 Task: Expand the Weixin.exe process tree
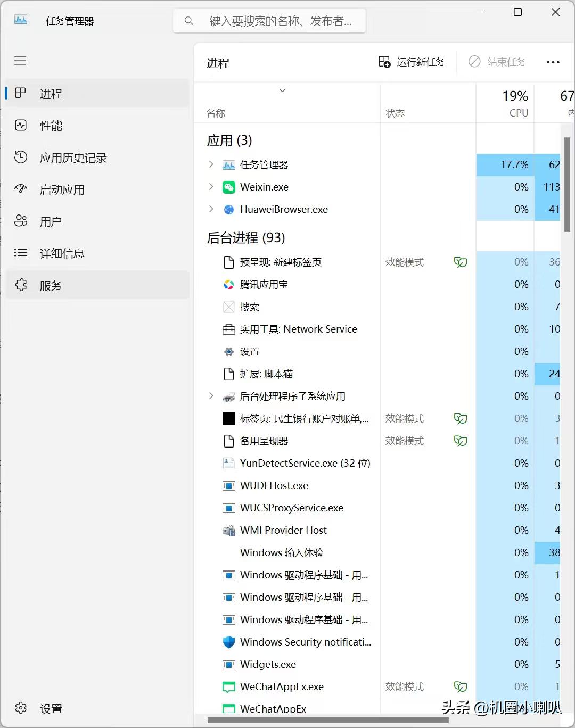click(x=210, y=187)
